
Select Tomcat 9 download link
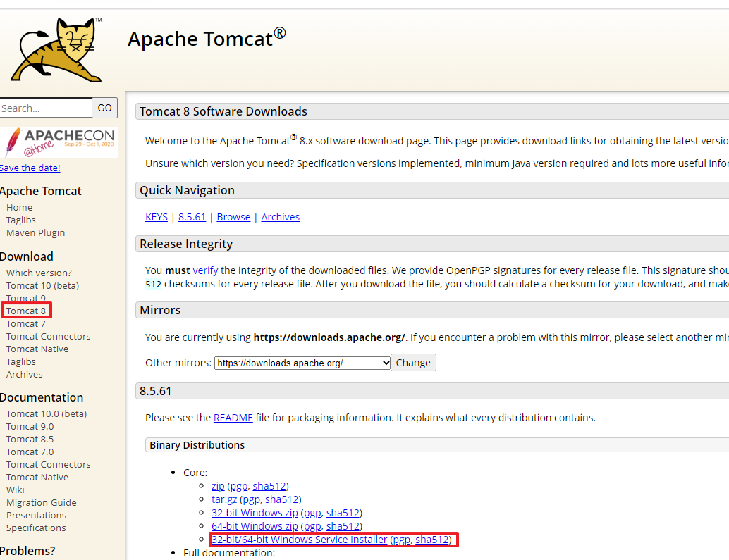(x=26, y=298)
